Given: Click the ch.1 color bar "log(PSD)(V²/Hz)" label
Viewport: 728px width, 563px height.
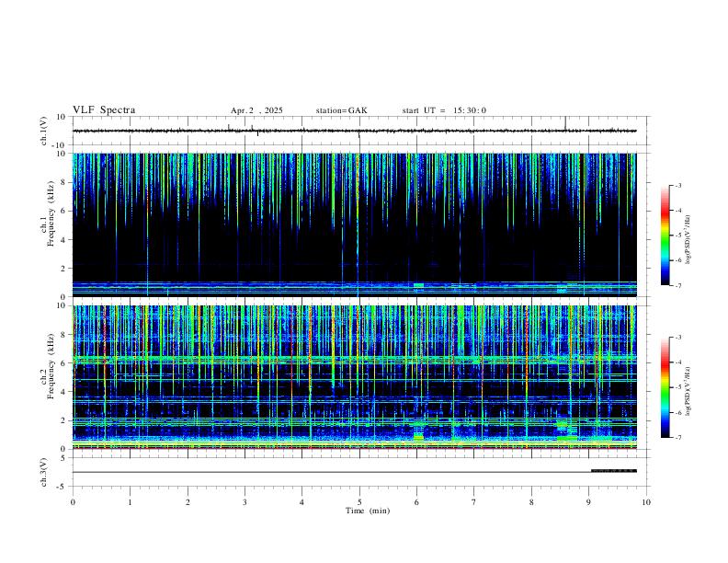Looking at the screenshot, I should tap(688, 240).
